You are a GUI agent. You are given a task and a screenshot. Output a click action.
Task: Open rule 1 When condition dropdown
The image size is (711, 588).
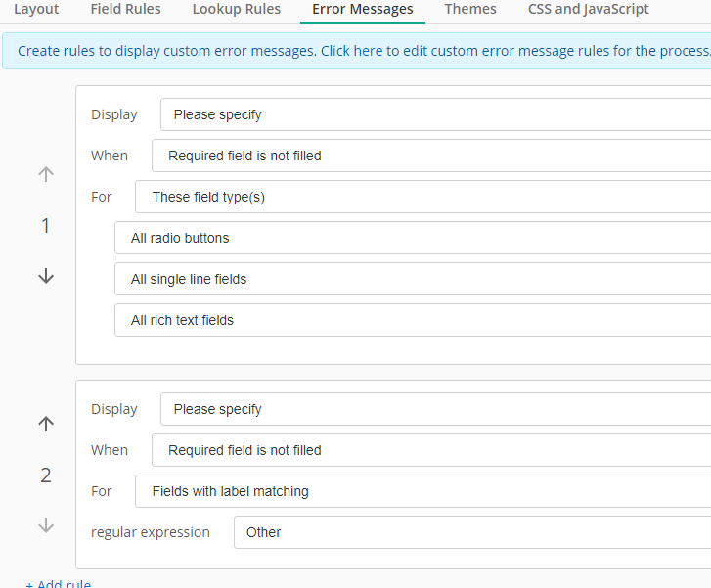point(431,156)
